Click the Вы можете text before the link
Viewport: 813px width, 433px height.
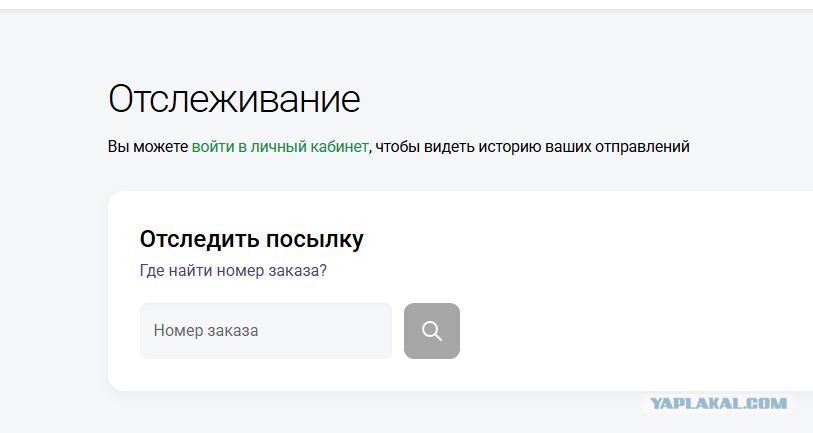point(148,147)
